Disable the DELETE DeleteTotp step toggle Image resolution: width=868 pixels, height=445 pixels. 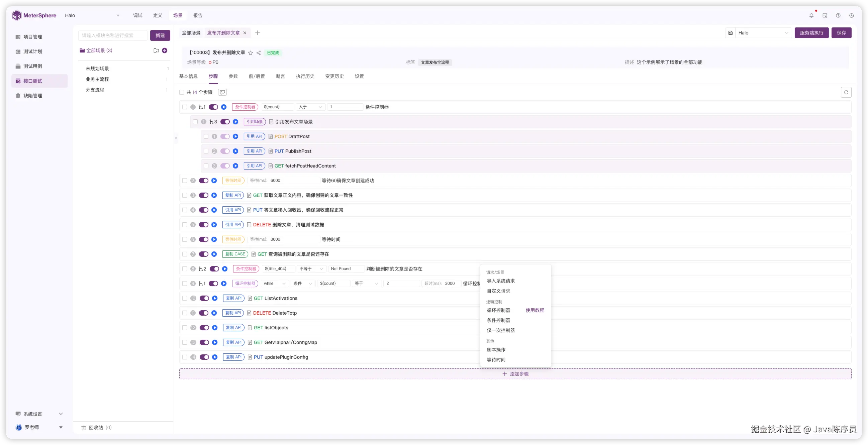coord(203,313)
